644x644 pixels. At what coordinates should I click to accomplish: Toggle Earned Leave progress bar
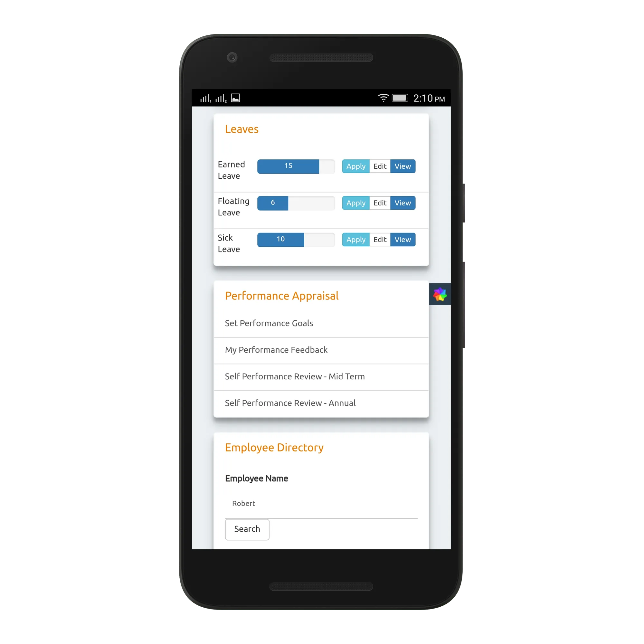point(288,166)
